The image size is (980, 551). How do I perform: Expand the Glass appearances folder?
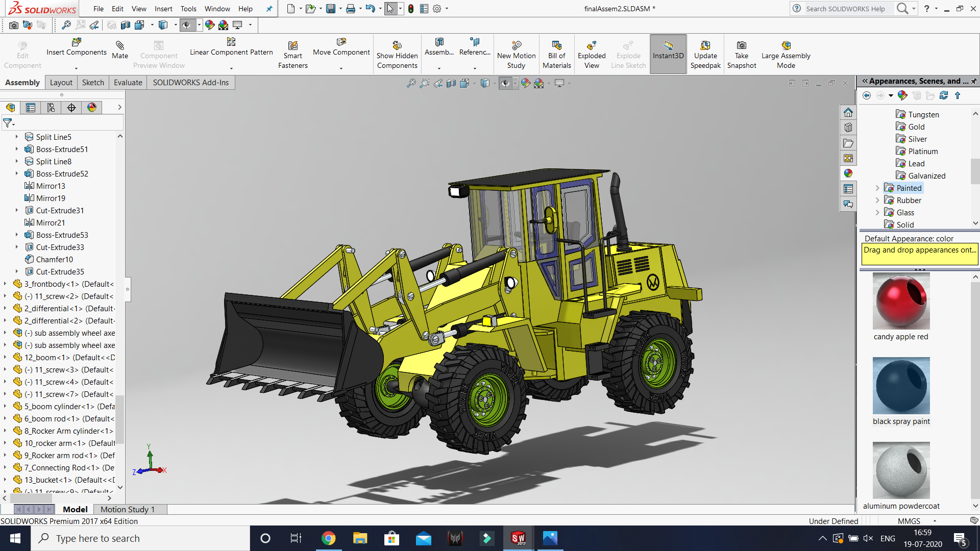point(877,213)
